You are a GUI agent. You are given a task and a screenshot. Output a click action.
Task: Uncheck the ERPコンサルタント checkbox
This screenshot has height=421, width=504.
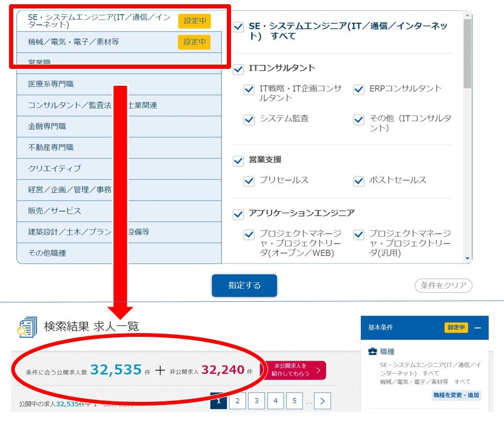(359, 90)
